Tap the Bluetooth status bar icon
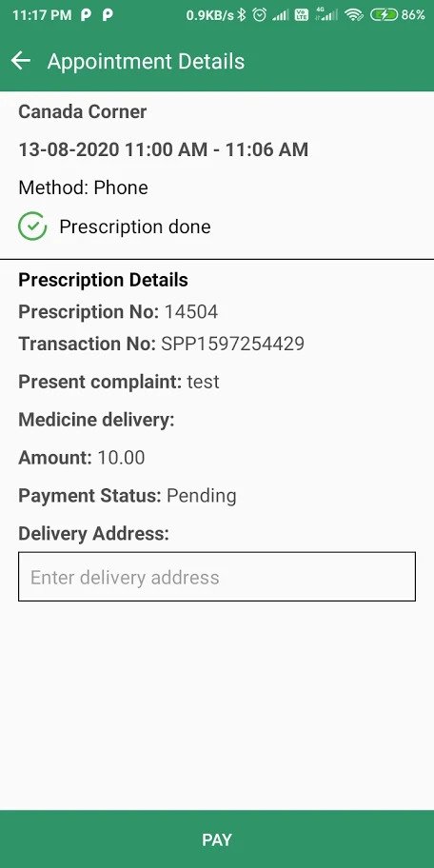This screenshot has width=434, height=868. tap(241, 15)
